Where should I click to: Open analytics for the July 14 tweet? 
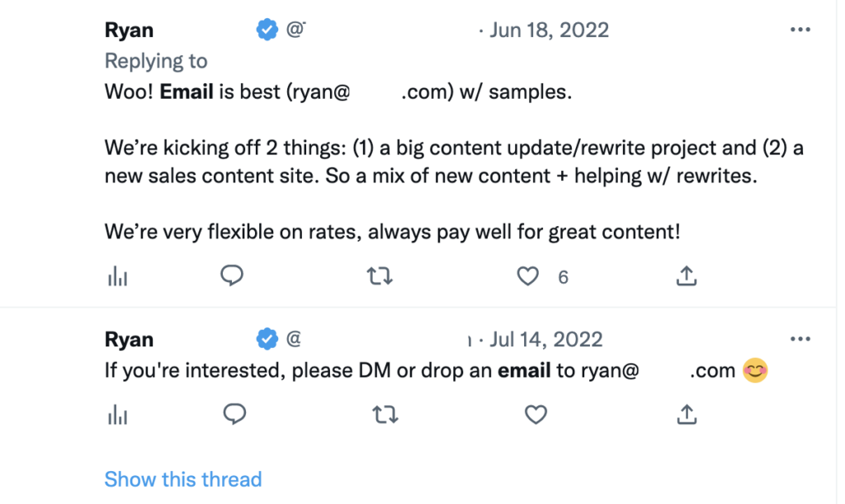coord(117,415)
